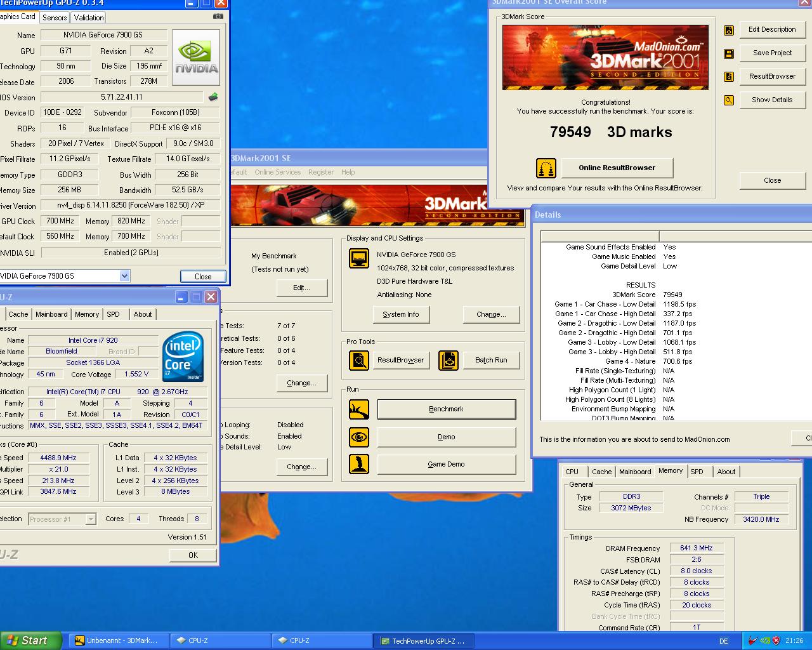Click the DRAM Frequency value 641.3 MHz

[697, 548]
